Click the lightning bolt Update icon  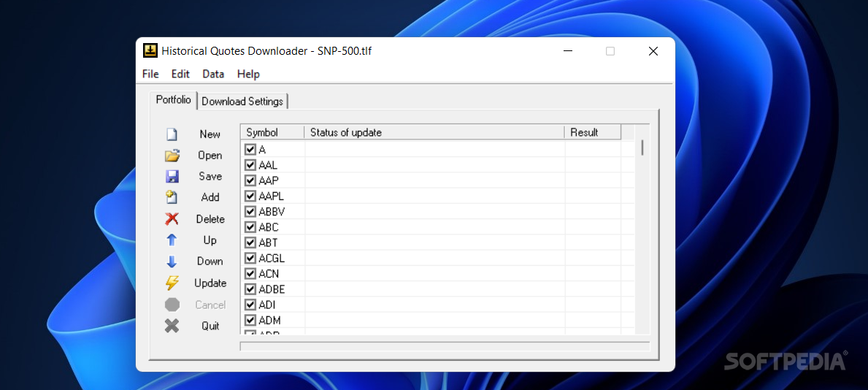(172, 283)
